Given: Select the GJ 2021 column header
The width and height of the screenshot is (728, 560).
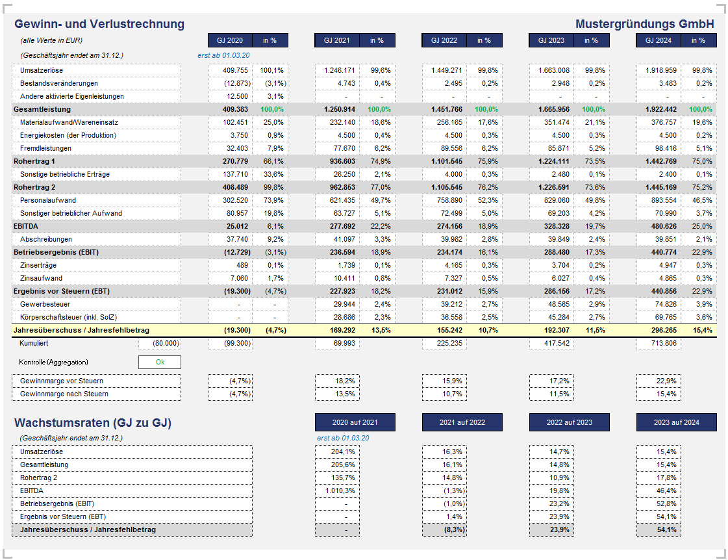Looking at the screenshot, I should tap(336, 40).
